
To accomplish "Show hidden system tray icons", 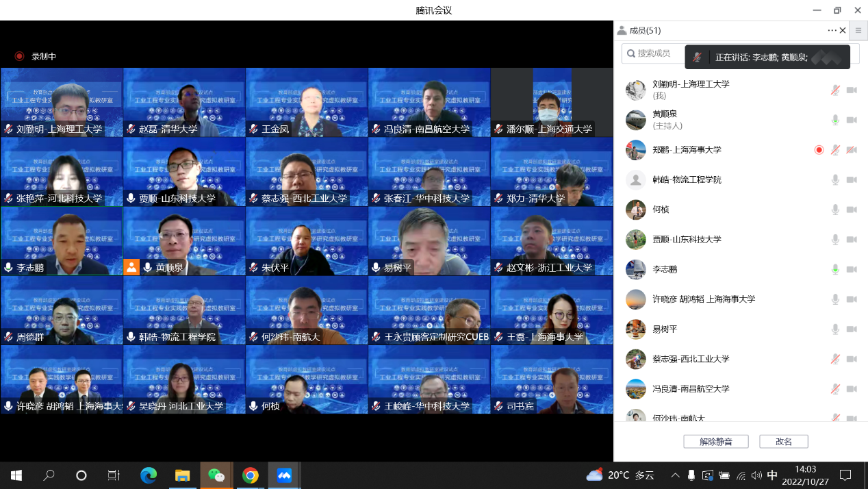I will [675, 475].
